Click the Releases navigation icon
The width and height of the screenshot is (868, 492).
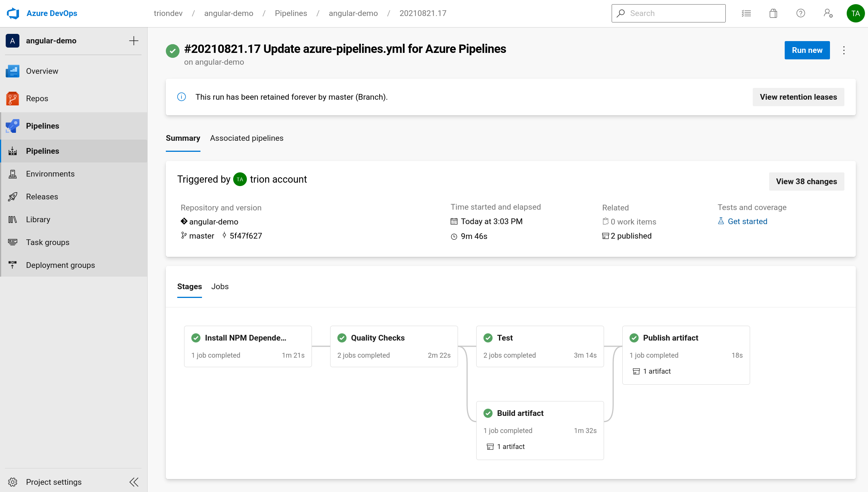tap(13, 196)
